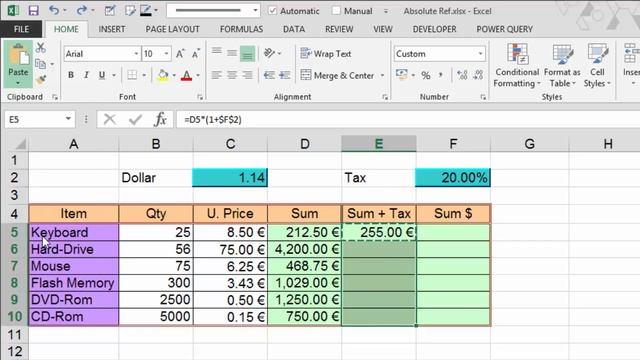Open Font dialog launcher
This screenshot has width=640, height=360.
pos(200,97)
